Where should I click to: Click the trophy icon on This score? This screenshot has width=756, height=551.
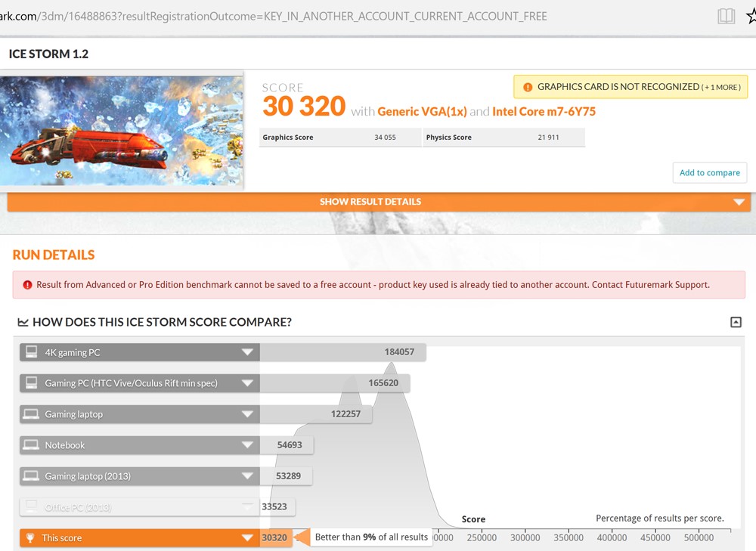click(30, 537)
